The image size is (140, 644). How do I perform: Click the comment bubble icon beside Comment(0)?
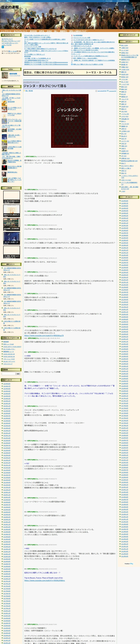[x=108, y=91]
